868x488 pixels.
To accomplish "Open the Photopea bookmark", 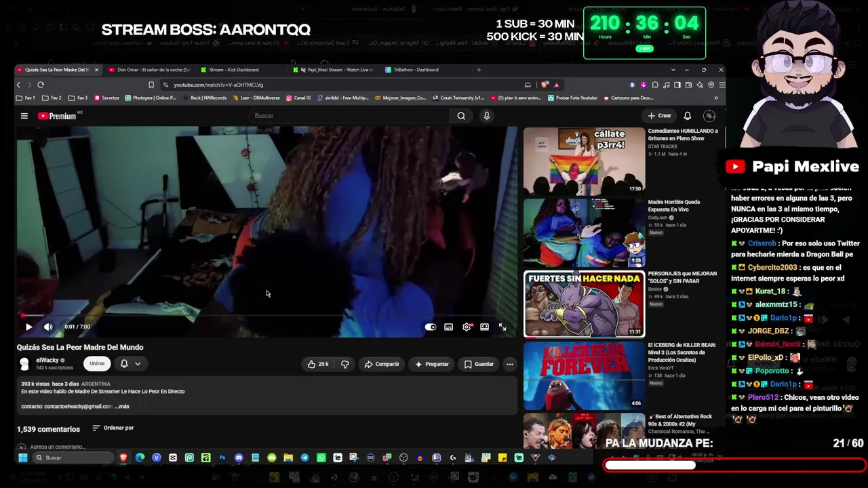I will point(150,98).
